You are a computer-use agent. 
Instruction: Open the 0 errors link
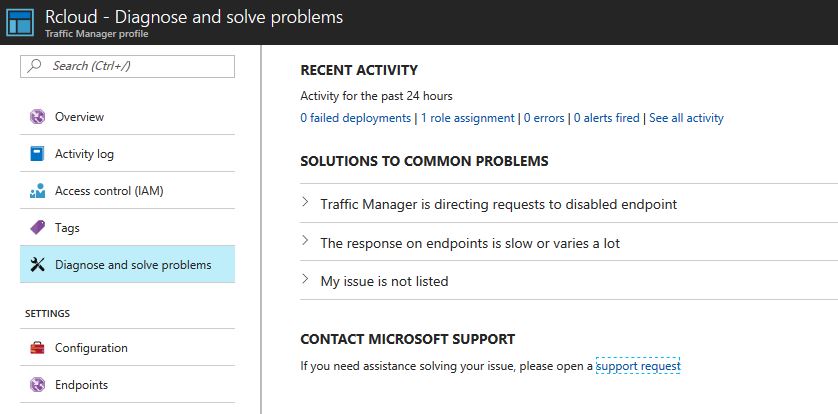(x=544, y=118)
